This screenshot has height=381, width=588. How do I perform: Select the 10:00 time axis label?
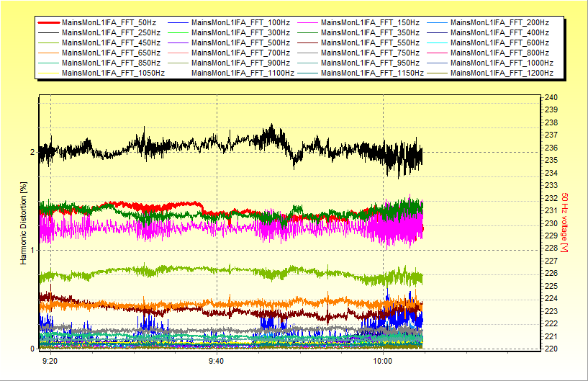[x=382, y=361]
